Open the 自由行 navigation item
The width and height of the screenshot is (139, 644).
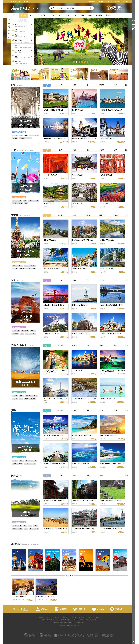click(x=32, y=15)
